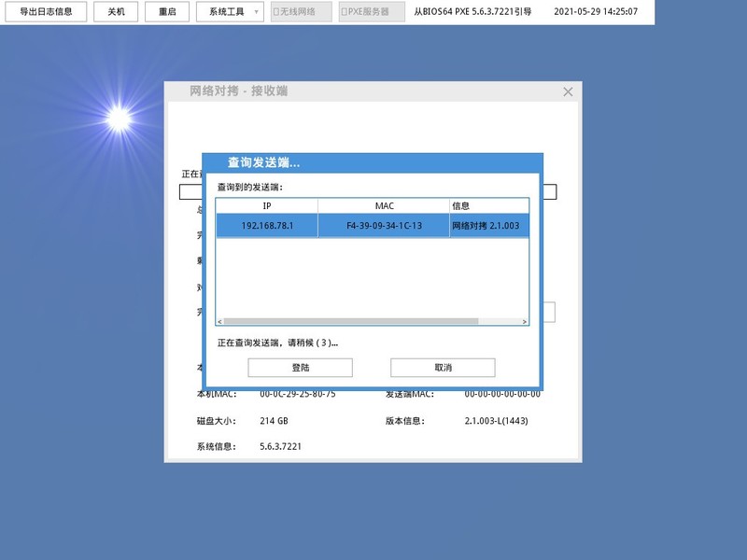The image size is (747, 560).
Task: Click the MAC column header
Action: coord(386,204)
